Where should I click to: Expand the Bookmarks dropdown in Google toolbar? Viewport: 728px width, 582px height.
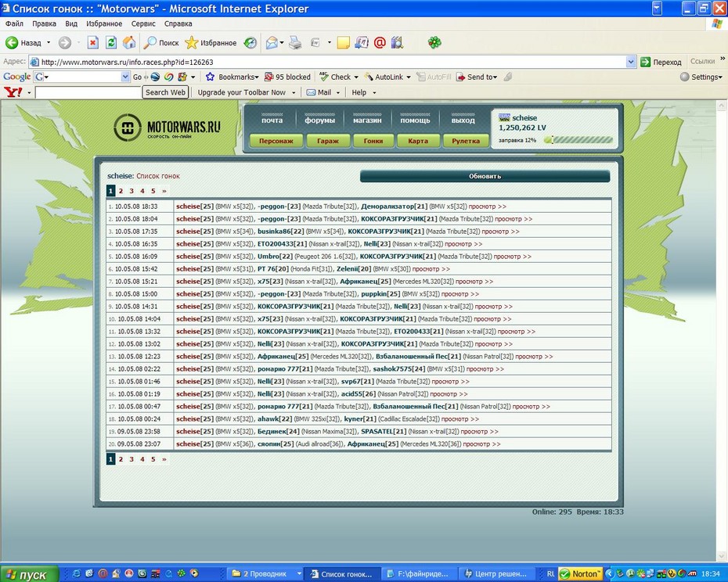pyautogui.click(x=232, y=77)
